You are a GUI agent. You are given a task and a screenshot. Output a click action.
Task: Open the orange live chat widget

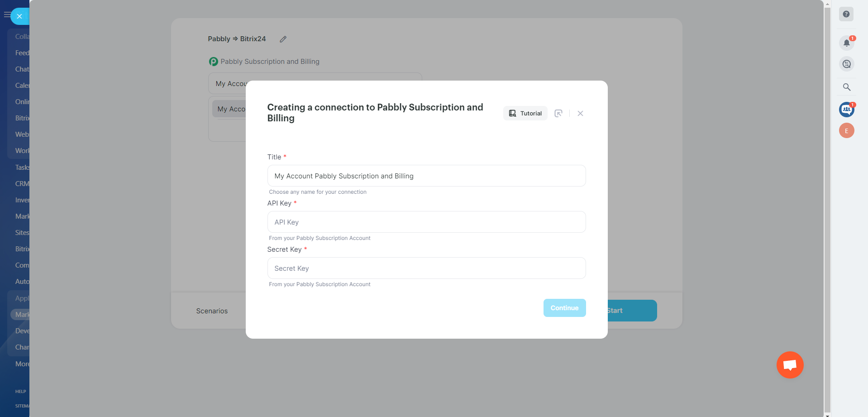(x=790, y=364)
